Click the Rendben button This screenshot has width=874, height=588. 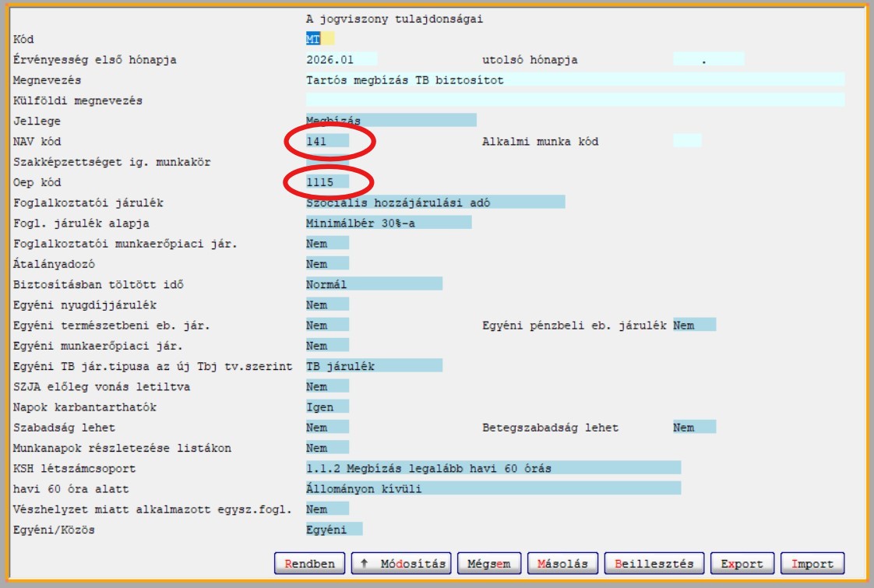click(309, 564)
